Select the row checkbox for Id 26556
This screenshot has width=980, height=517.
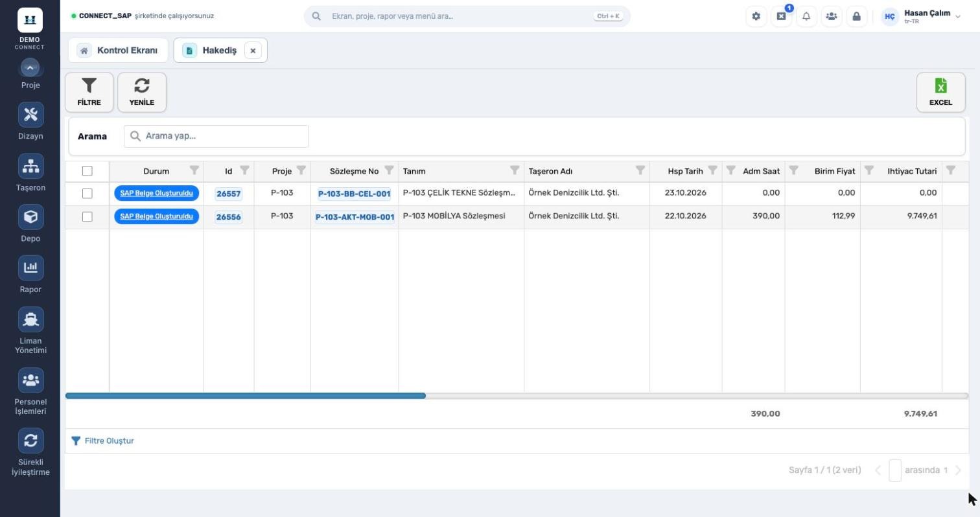point(87,216)
